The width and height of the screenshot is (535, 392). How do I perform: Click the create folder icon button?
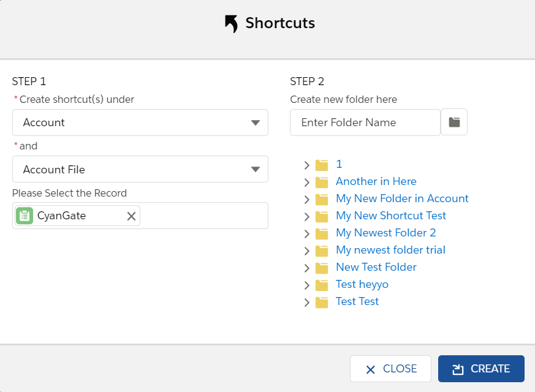[454, 123]
